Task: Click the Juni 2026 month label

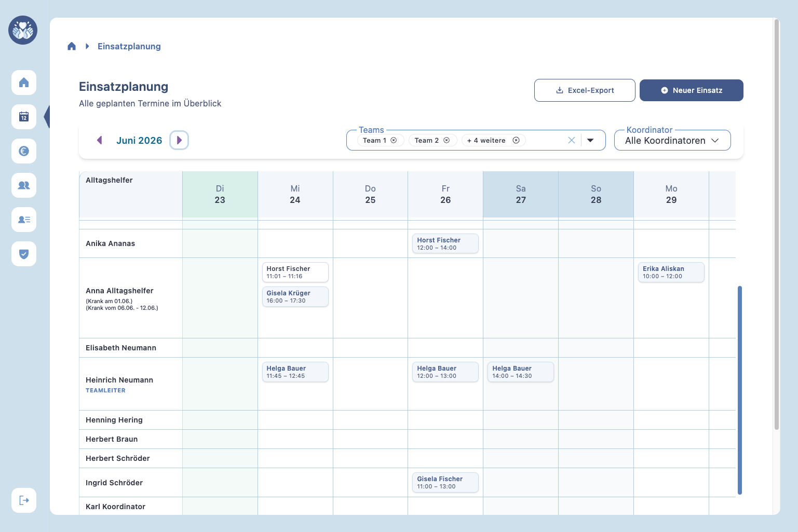Action: coord(139,140)
